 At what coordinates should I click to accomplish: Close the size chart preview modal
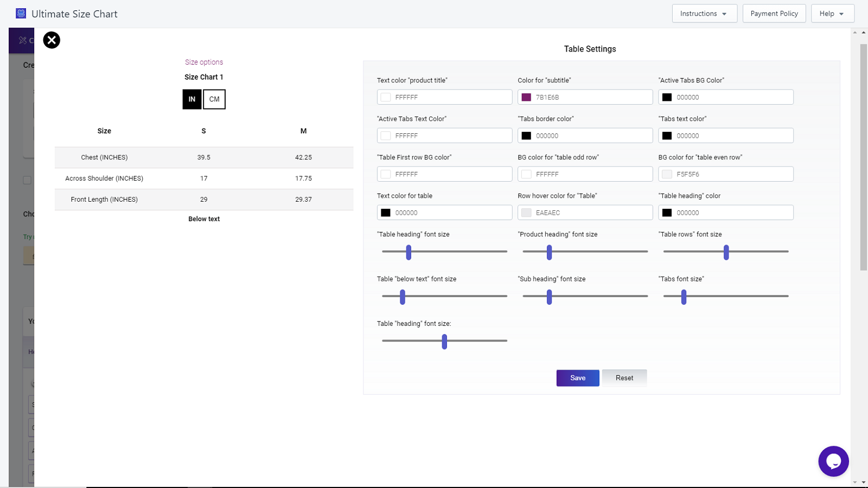52,40
